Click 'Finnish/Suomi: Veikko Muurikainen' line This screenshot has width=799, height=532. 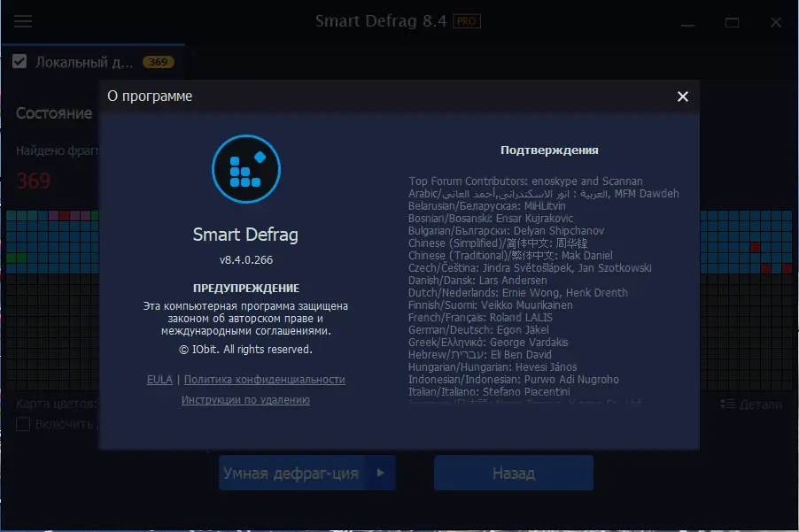pos(490,305)
